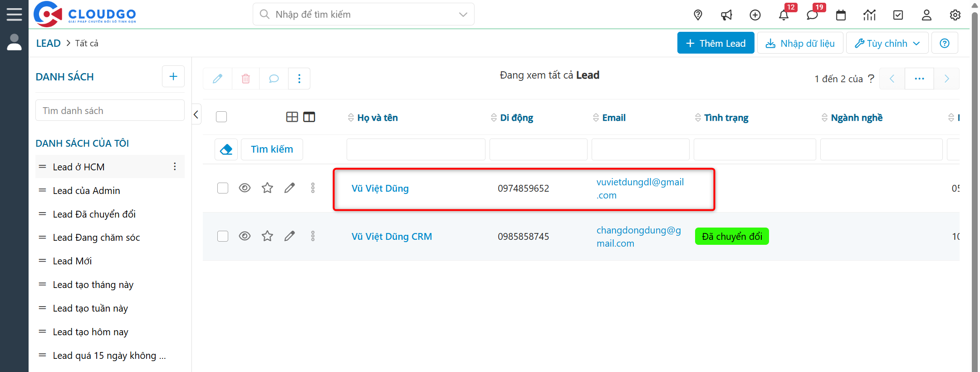980x372 pixels.
Task: Open the analytics chart icon
Action: pos(869,15)
